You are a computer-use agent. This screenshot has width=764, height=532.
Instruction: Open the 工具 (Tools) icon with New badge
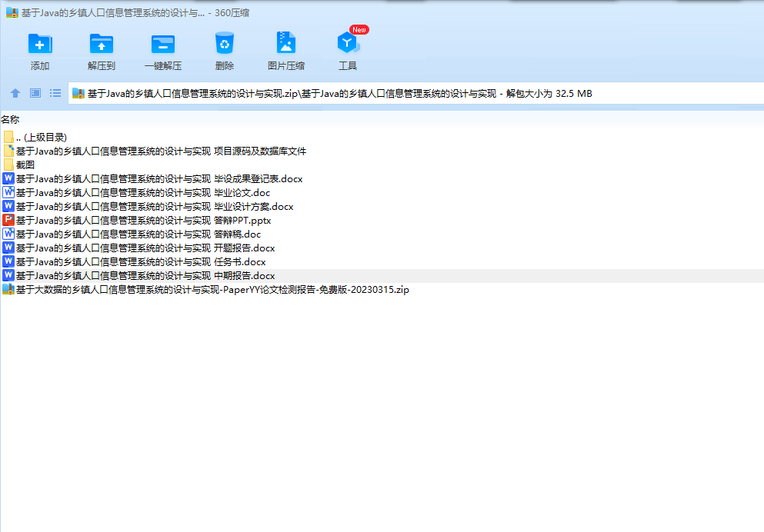click(348, 43)
